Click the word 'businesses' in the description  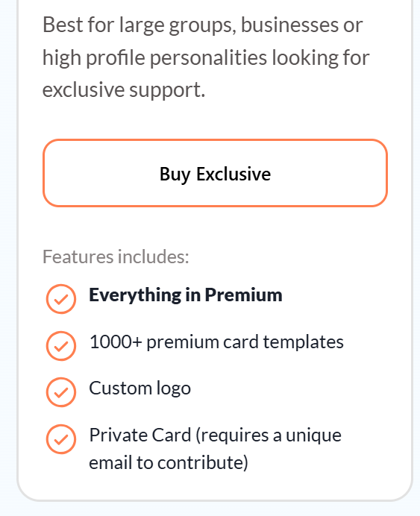[289, 25]
